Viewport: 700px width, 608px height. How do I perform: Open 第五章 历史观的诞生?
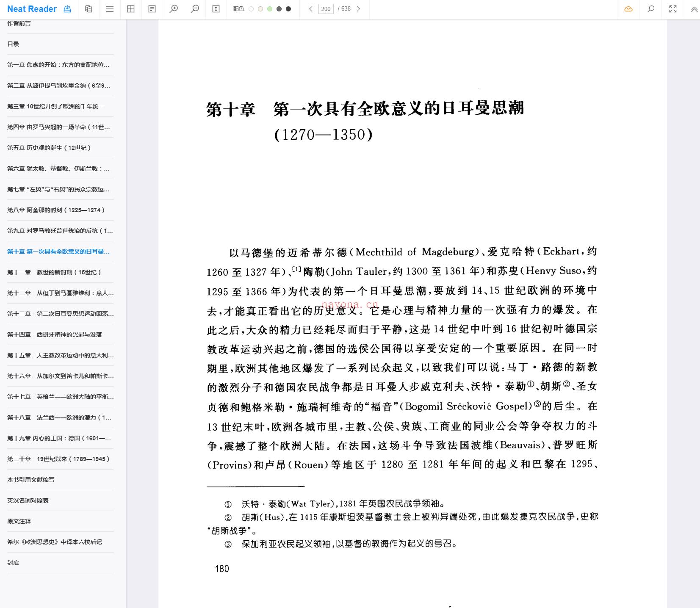[x=60, y=148]
